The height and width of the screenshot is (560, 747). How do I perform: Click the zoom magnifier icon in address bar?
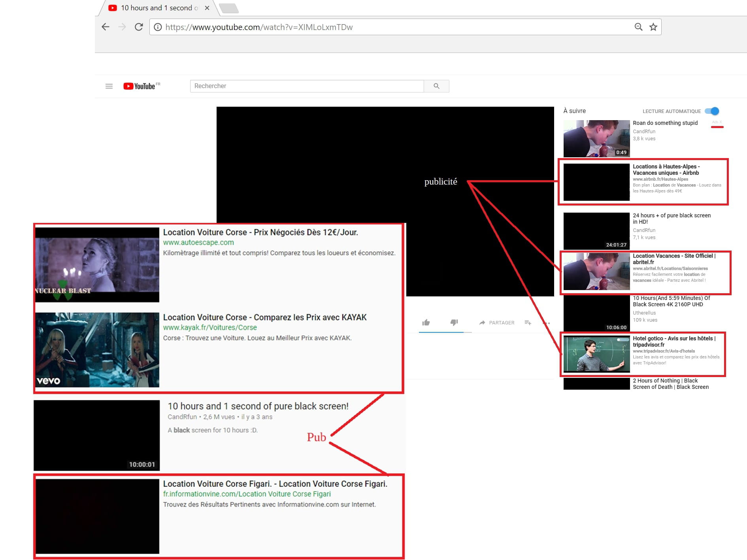pos(638,27)
